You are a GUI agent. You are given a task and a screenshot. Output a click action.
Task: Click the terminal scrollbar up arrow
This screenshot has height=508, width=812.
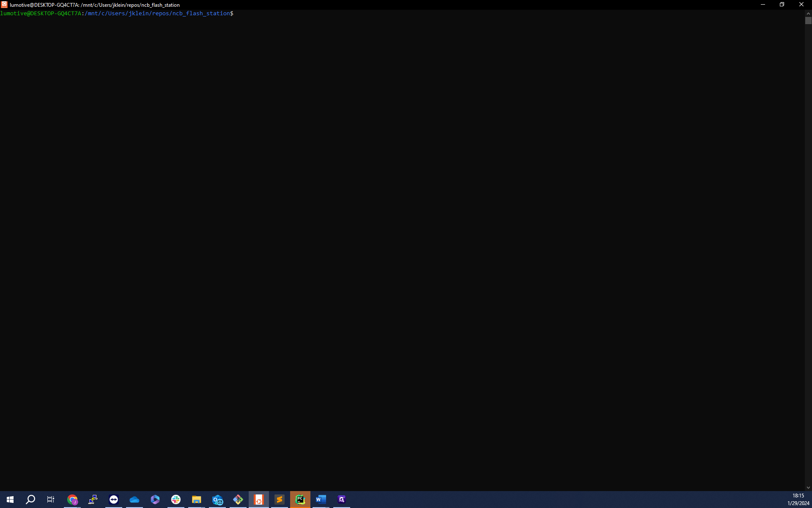808,14
